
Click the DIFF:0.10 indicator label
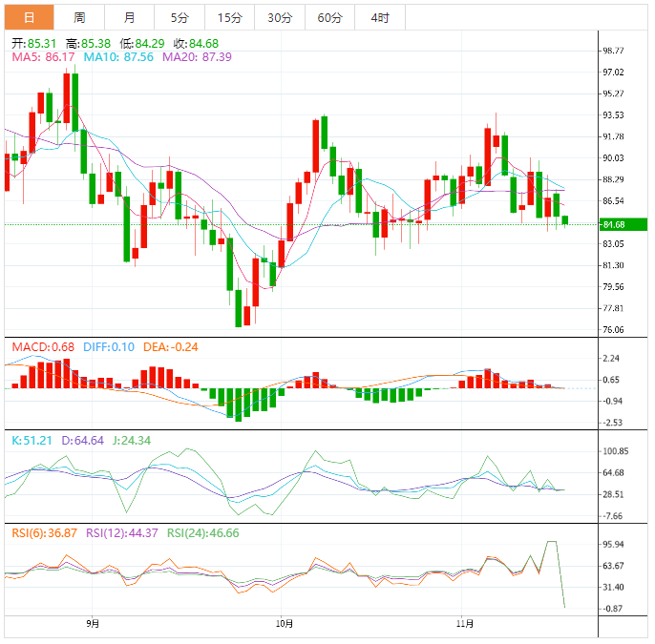(x=109, y=346)
